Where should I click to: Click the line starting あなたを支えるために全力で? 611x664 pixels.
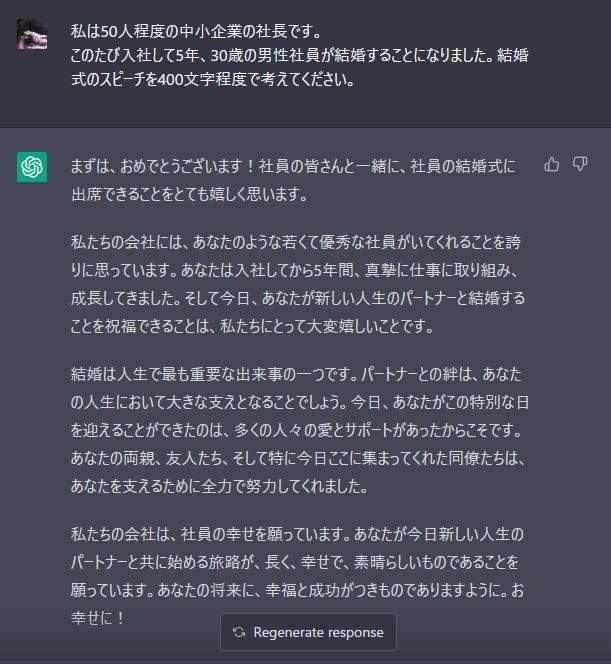(219, 486)
